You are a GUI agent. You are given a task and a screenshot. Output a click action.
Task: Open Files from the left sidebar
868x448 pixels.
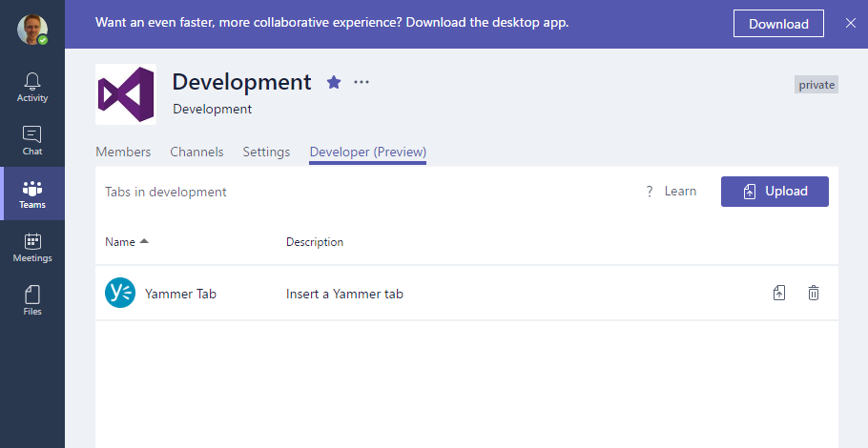coord(32,300)
